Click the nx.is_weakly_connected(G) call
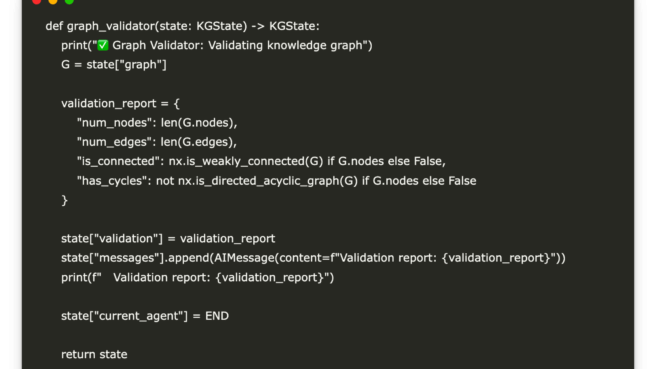Viewport: 656px width, 369px height. (x=246, y=161)
